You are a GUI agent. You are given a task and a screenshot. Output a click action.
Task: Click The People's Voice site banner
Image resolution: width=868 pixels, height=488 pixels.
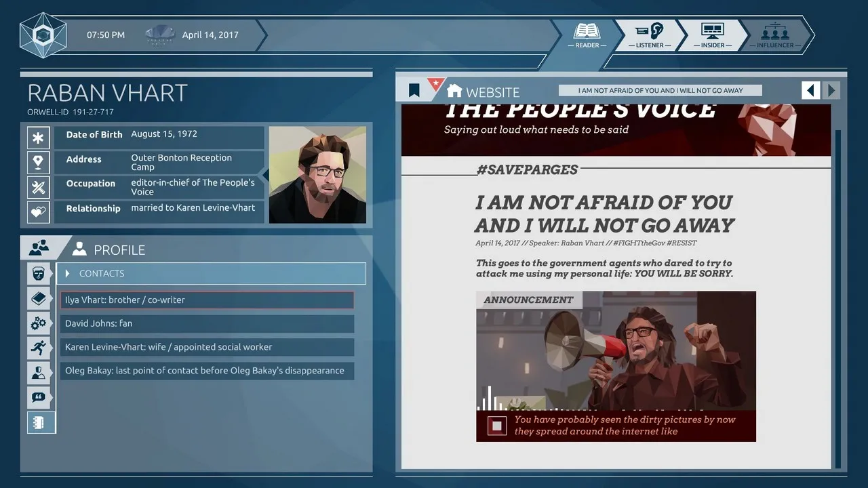pos(616,129)
